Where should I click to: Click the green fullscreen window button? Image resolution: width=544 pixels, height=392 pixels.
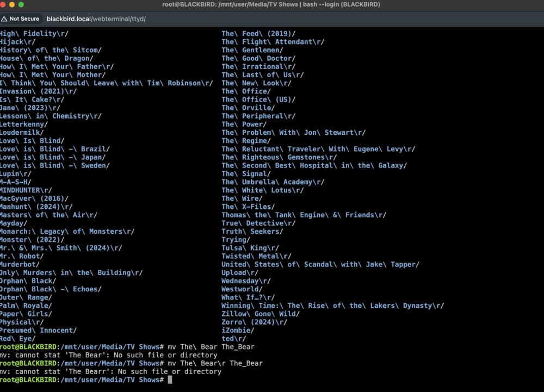click(x=21, y=4)
